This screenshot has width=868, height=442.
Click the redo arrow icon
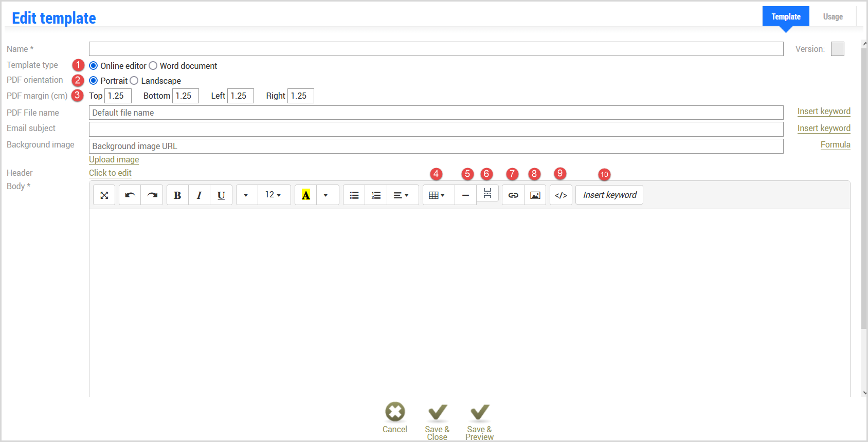(x=152, y=195)
